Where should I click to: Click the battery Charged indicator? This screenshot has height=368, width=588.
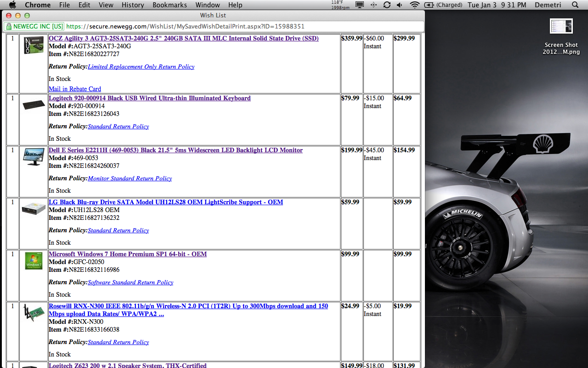443,5
